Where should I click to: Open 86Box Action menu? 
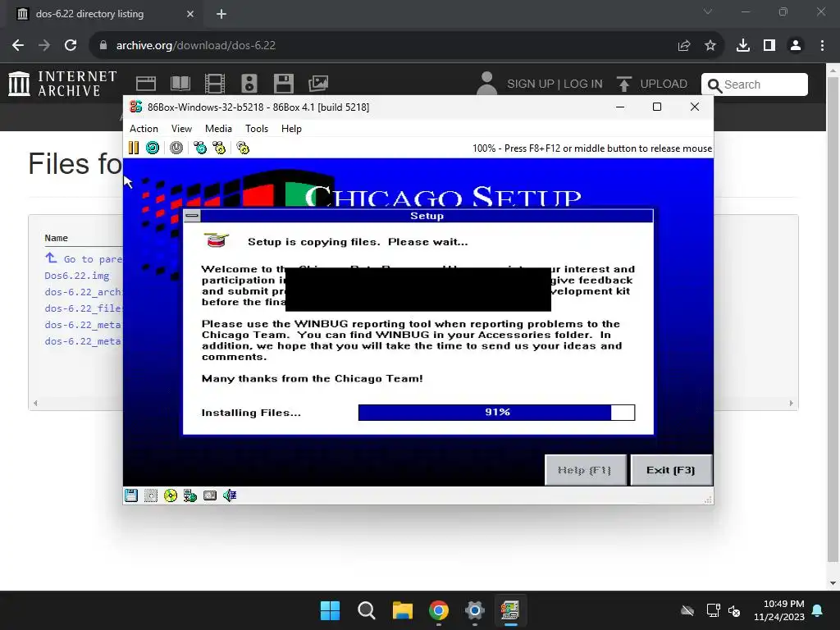point(144,129)
